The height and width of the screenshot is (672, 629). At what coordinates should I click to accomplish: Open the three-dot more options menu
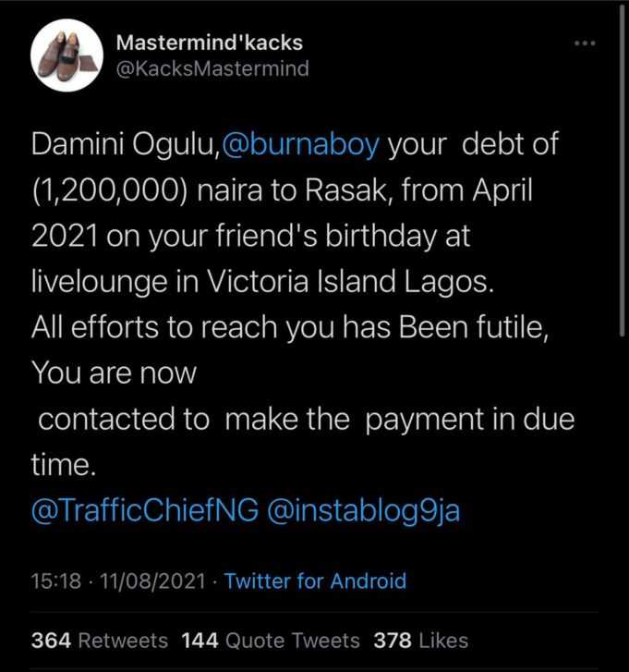585,44
